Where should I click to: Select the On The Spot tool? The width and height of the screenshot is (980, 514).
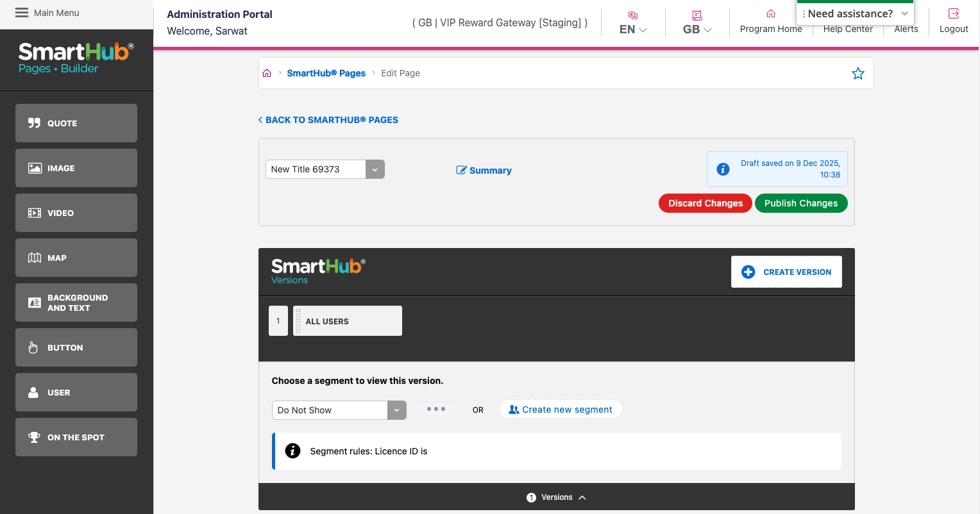tap(76, 437)
